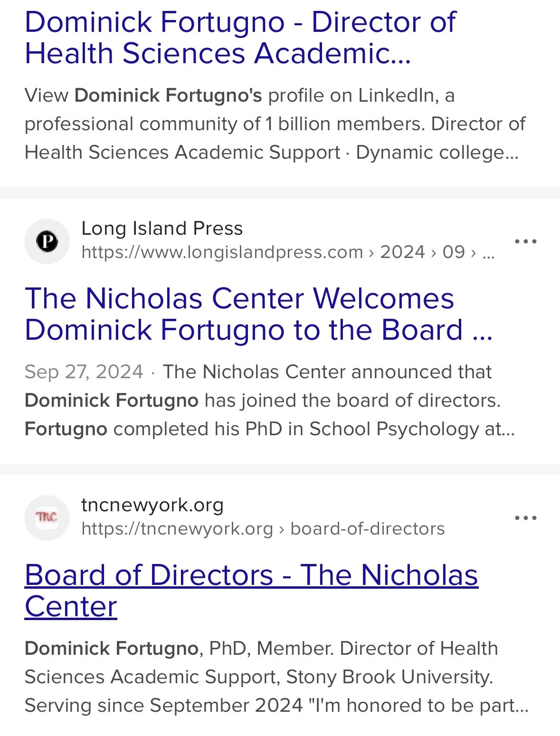Image resolution: width=560 pixels, height=736 pixels.
Task: Open the LinkedIn result for Dominick Fortugno
Action: (x=240, y=38)
